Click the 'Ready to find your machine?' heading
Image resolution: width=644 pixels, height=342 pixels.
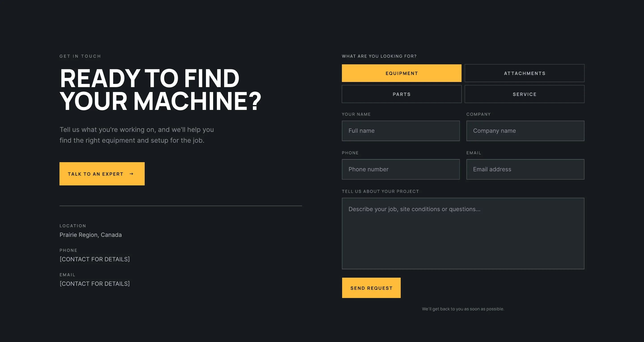pos(160,89)
